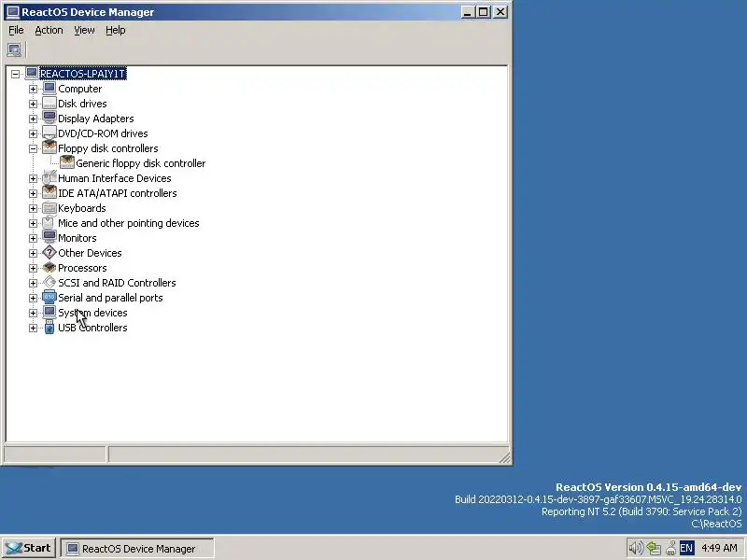Collapse the REACTOS-LPAIY1T root node
747x560 pixels.
(x=15, y=74)
